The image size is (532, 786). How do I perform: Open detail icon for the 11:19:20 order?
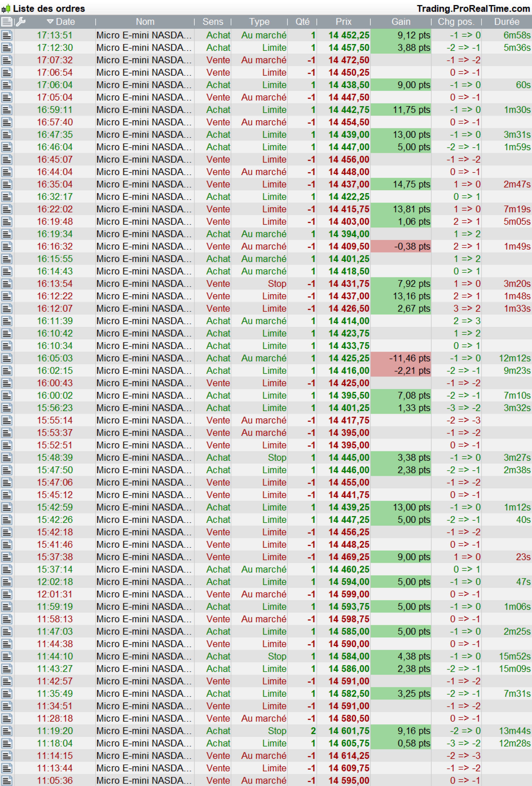[7, 731]
